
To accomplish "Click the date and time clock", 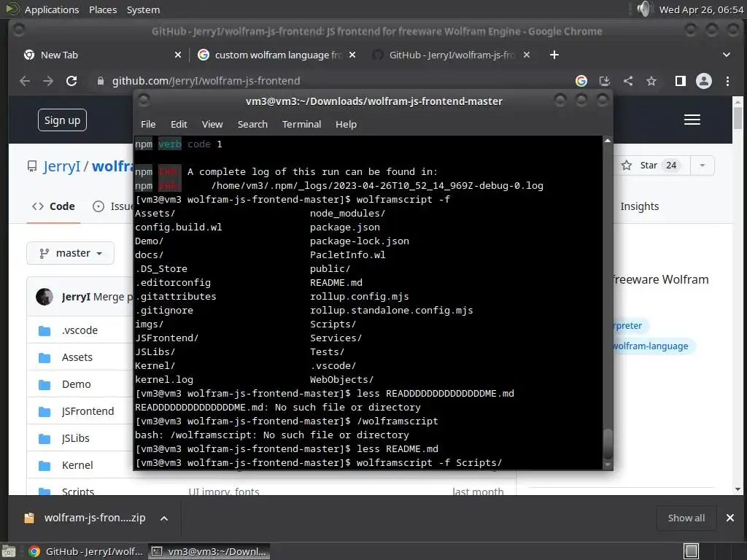I will 701,9.
